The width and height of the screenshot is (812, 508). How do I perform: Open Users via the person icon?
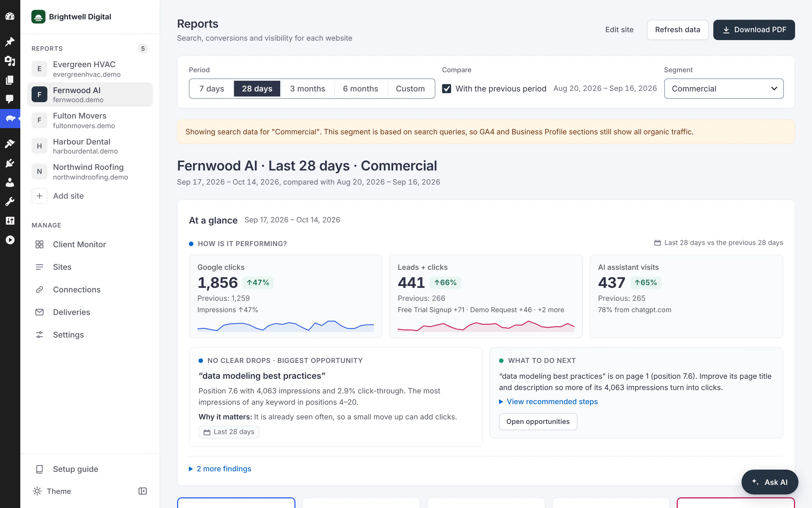coord(10,182)
